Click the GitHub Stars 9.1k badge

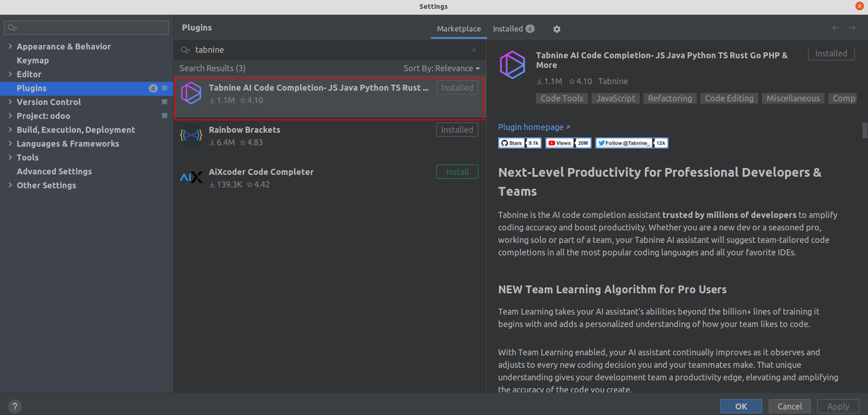[519, 143]
